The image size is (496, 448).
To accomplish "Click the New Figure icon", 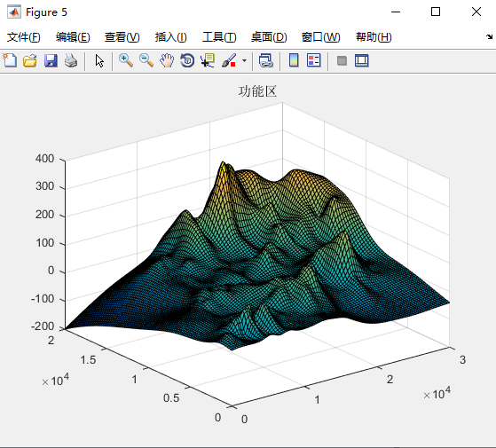I will coord(10,60).
